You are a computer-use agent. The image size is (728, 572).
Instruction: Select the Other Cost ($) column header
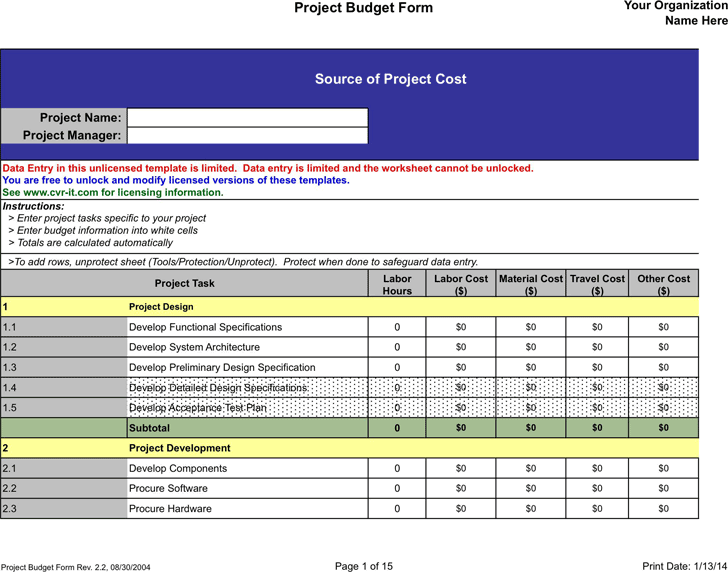663,284
